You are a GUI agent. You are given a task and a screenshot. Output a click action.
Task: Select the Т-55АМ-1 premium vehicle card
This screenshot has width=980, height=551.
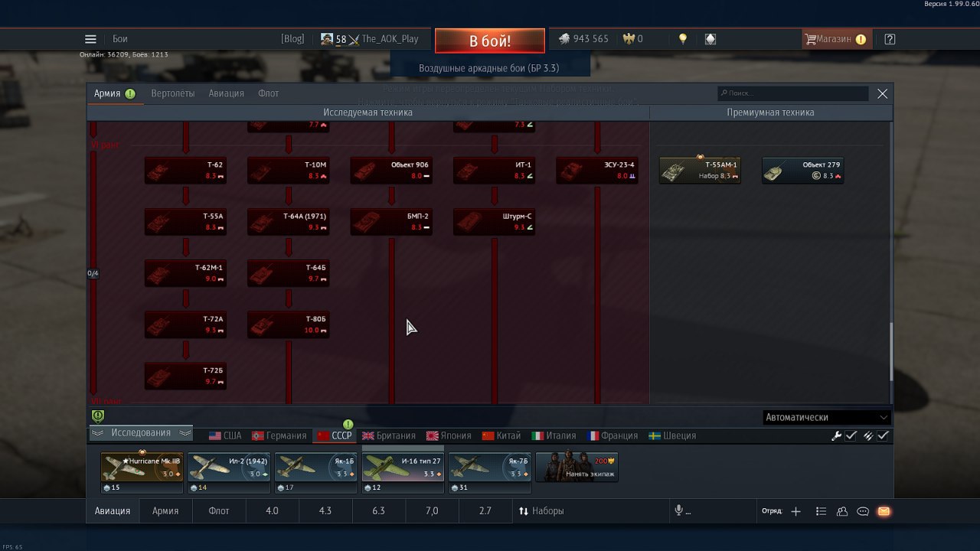click(700, 170)
